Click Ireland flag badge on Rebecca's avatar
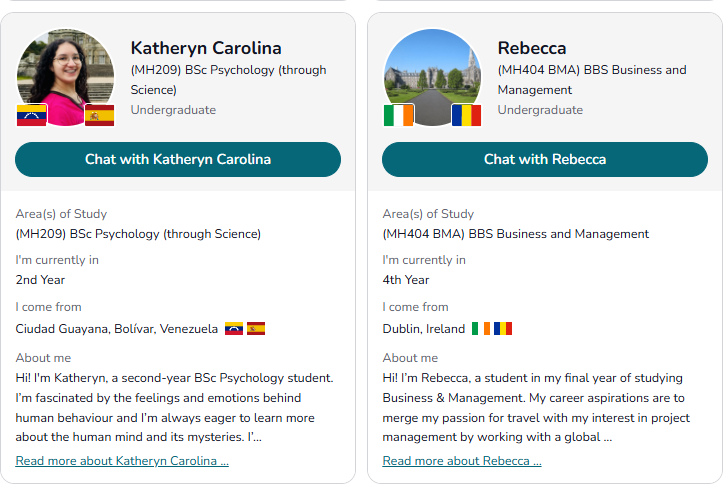The width and height of the screenshot is (728, 490). pos(398,115)
